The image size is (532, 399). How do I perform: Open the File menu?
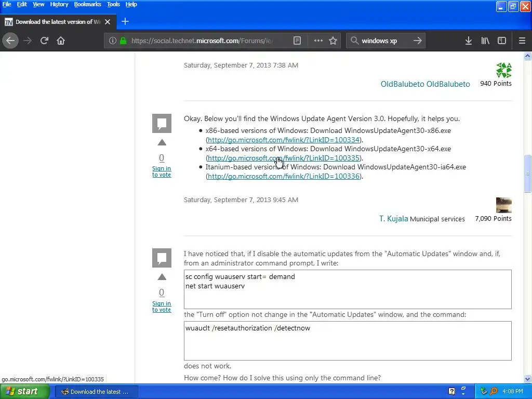click(x=7, y=4)
